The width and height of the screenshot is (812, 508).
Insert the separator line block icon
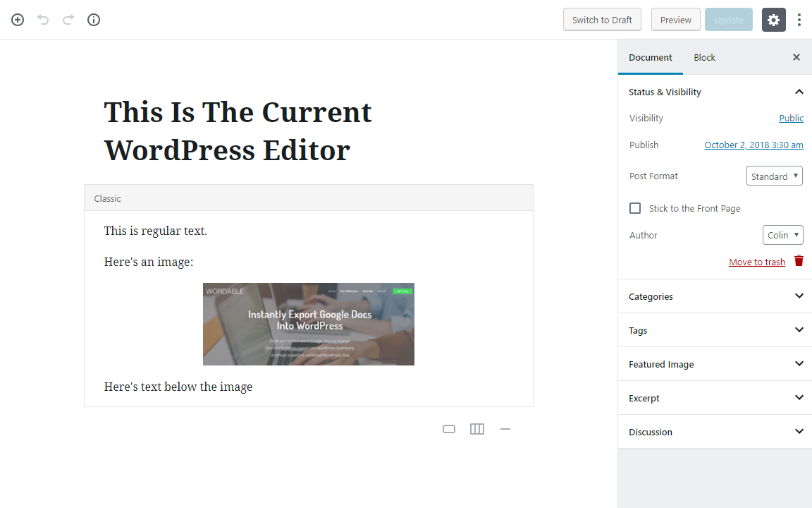[x=505, y=429]
